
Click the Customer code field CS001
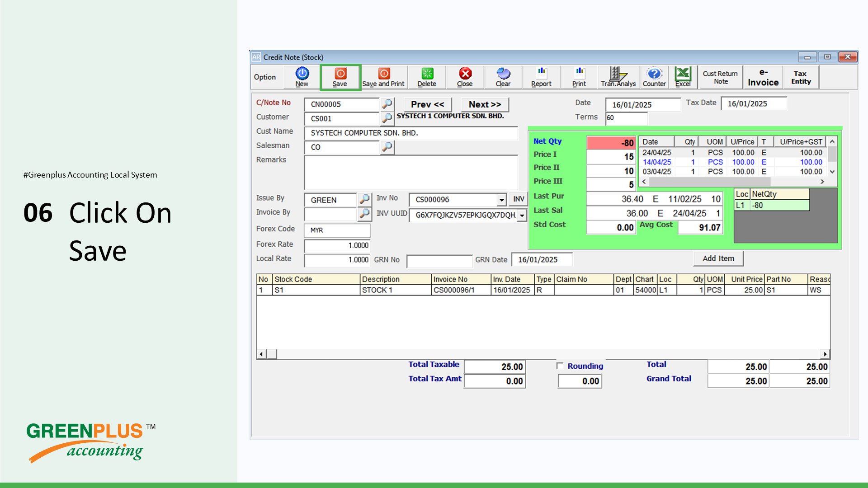click(x=342, y=119)
